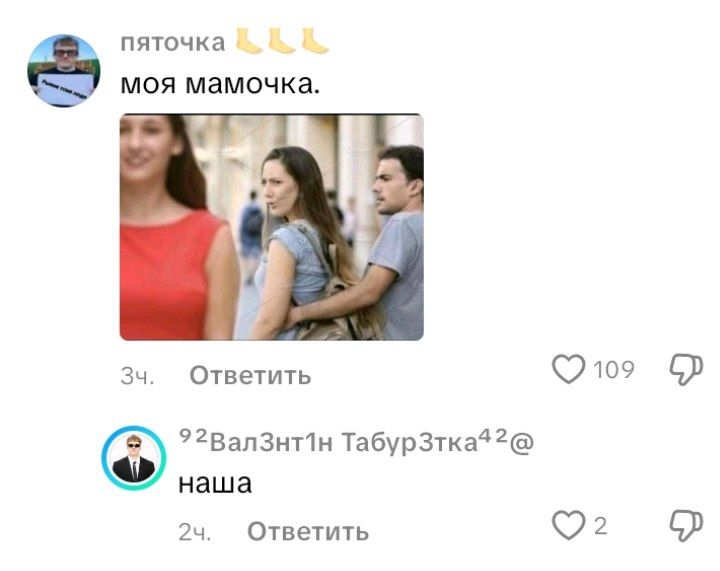This screenshot has height=571, width=720.
Task: Select the reply text "наша"
Action: 215,483
